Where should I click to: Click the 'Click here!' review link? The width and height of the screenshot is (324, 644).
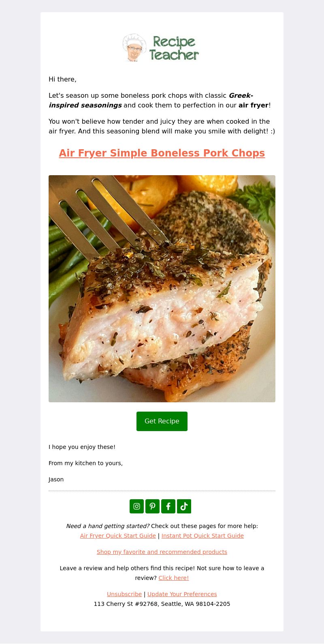(174, 578)
